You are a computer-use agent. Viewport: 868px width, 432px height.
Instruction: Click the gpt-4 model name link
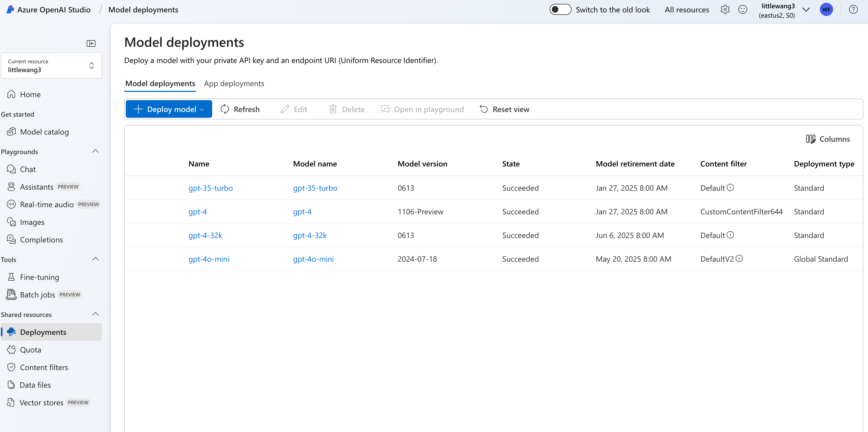click(302, 212)
